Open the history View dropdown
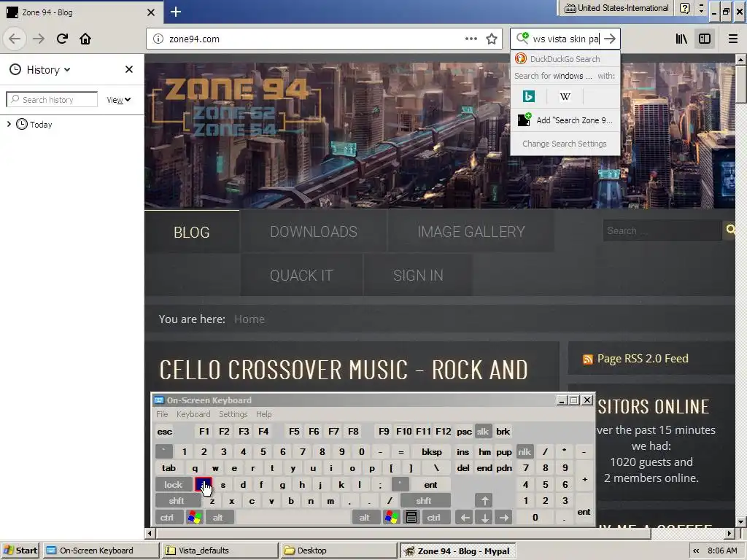747x560 pixels. pos(119,99)
